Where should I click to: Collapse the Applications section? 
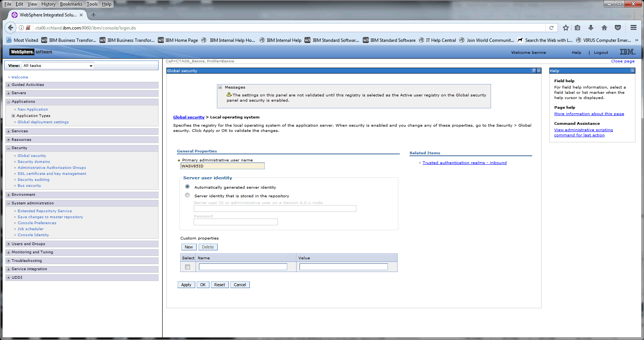click(x=8, y=102)
